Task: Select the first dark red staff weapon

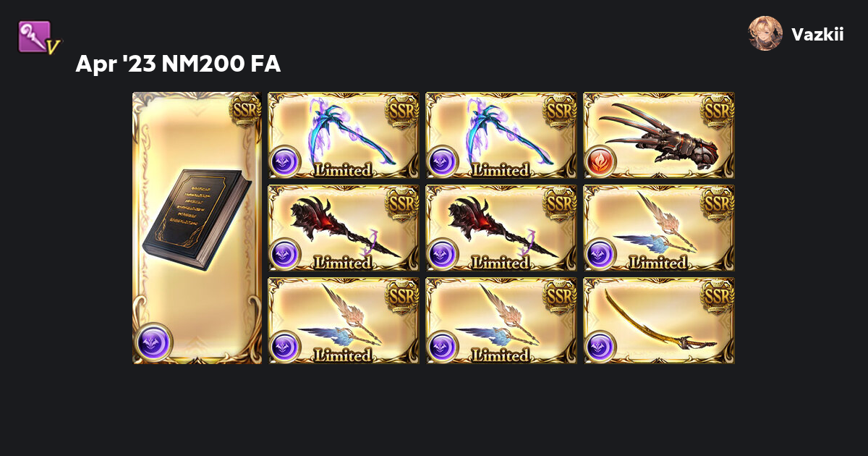Action: (344, 228)
